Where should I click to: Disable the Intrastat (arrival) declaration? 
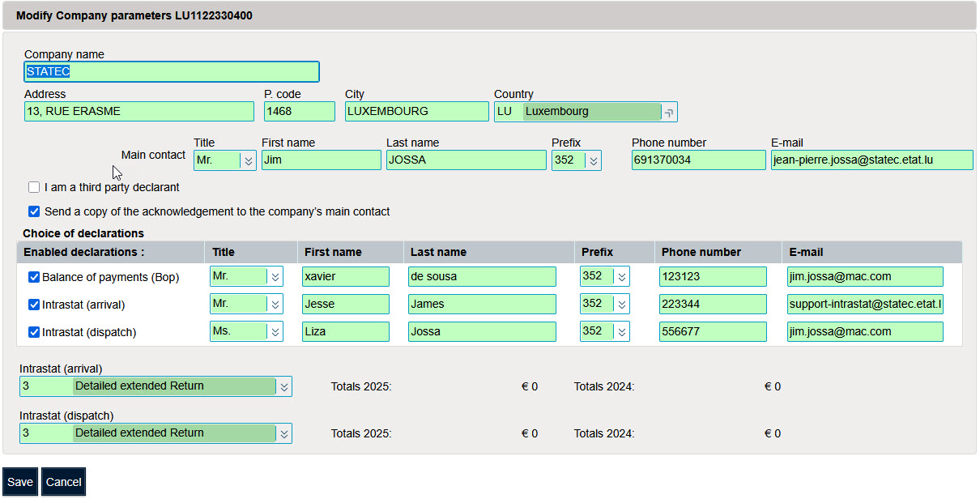coord(34,304)
